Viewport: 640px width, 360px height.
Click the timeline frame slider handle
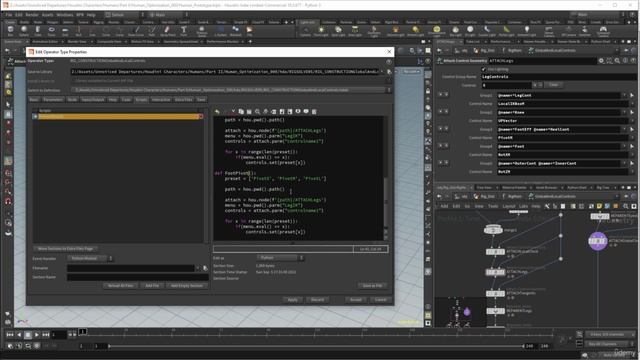82,331
